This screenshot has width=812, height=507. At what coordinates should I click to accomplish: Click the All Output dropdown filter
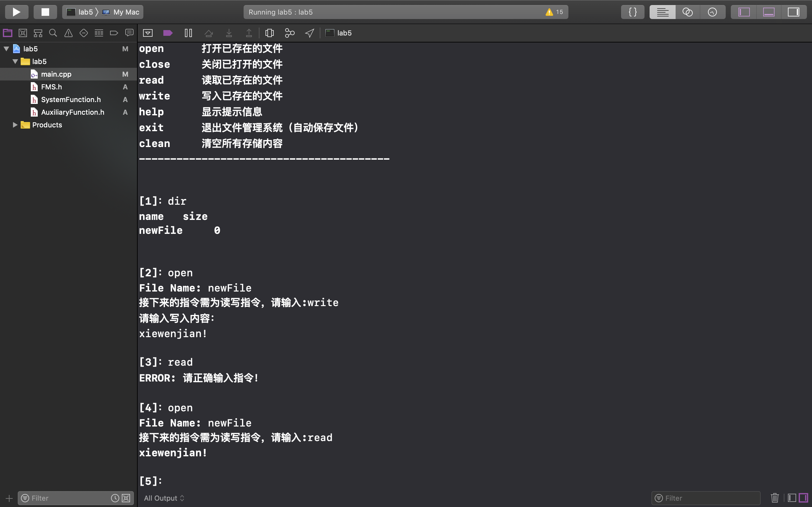coord(164,498)
